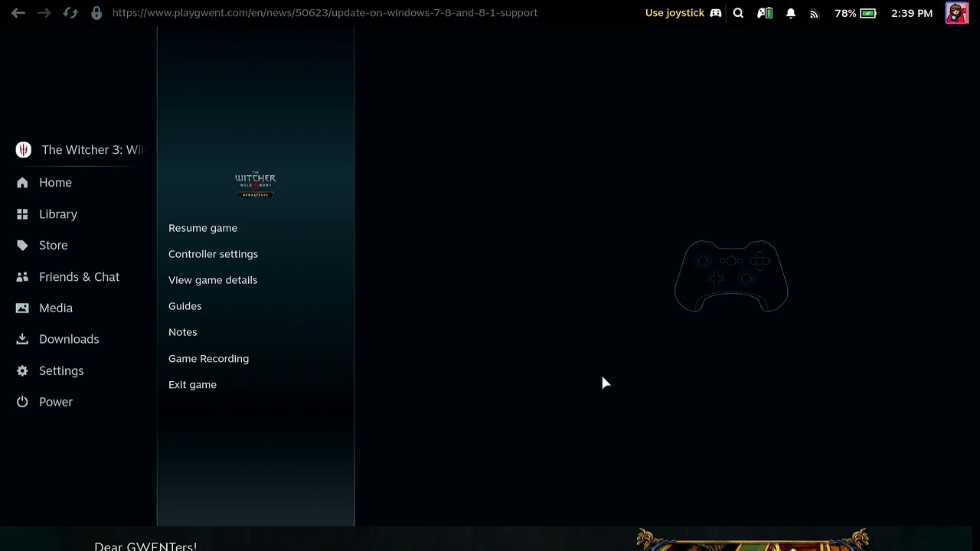
Task: Reload the page with the refresh icon
Action: [70, 13]
